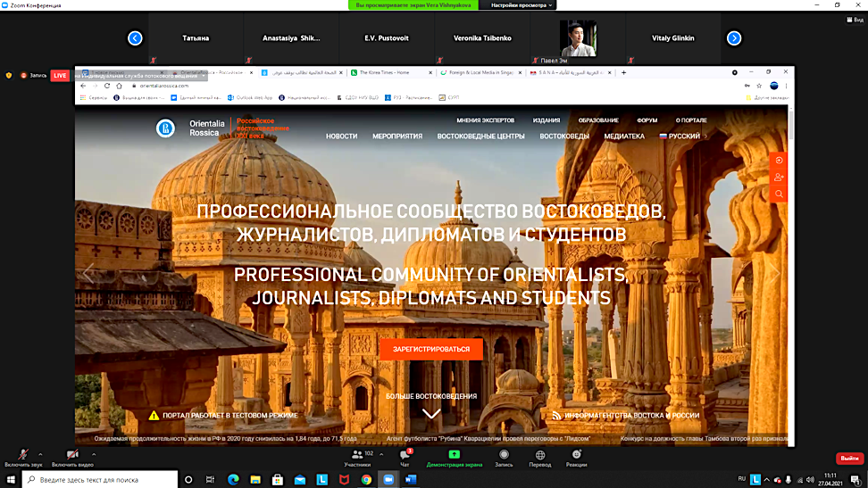Open the Мероприятия menu item
Viewport: 868px width, 488px height.
point(397,136)
